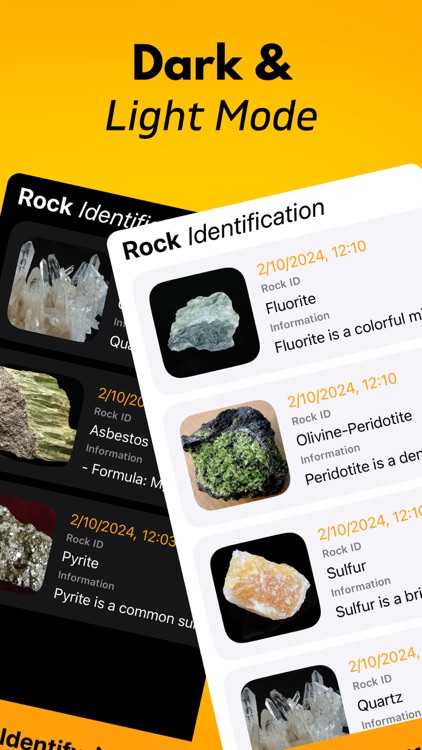The image size is (422, 750).
Task: Click the 'Rock ID' label above light mode Quartz
Action: point(372,683)
